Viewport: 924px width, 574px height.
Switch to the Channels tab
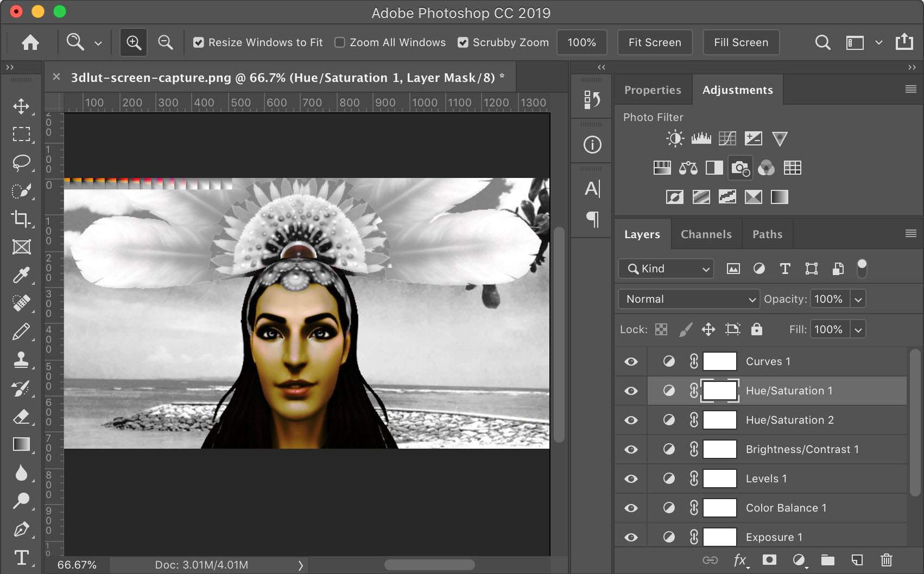point(706,234)
